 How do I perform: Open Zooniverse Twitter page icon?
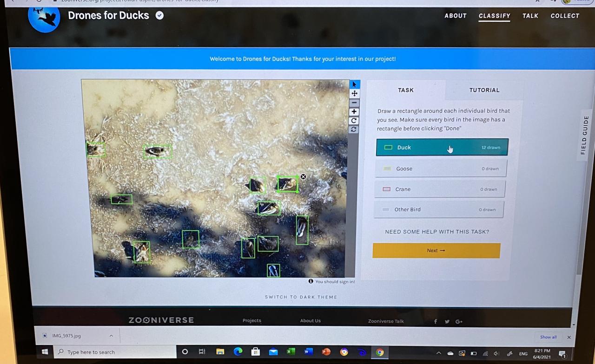click(447, 321)
